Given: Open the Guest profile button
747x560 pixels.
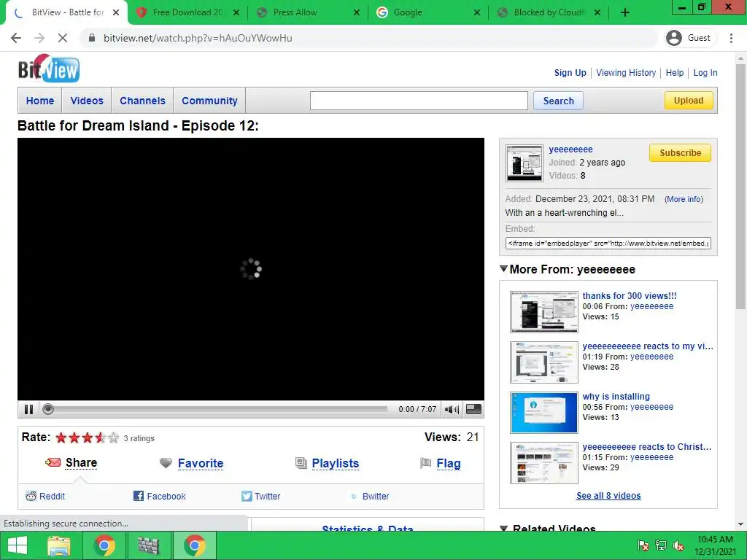Looking at the screenshot, I should (x=689, y=38).
